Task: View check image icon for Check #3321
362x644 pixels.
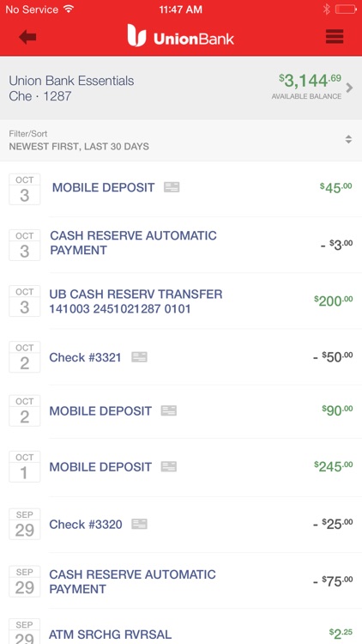Action: [140, 357]
